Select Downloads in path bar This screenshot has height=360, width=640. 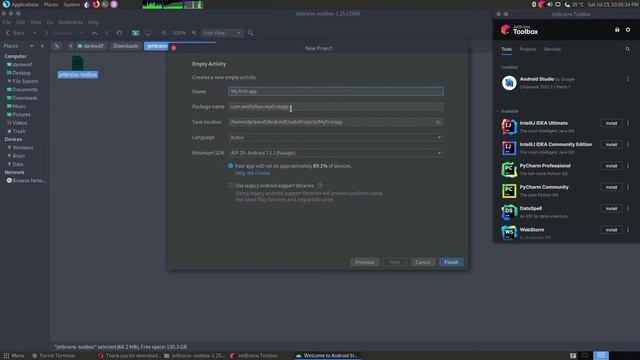pos(126,46)
